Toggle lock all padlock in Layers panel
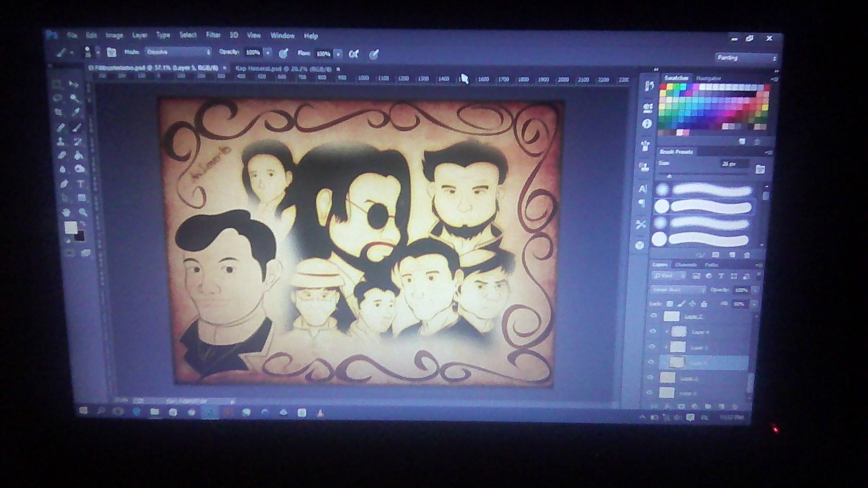This screenshot has height=488, width=868. tap(704, 304)
